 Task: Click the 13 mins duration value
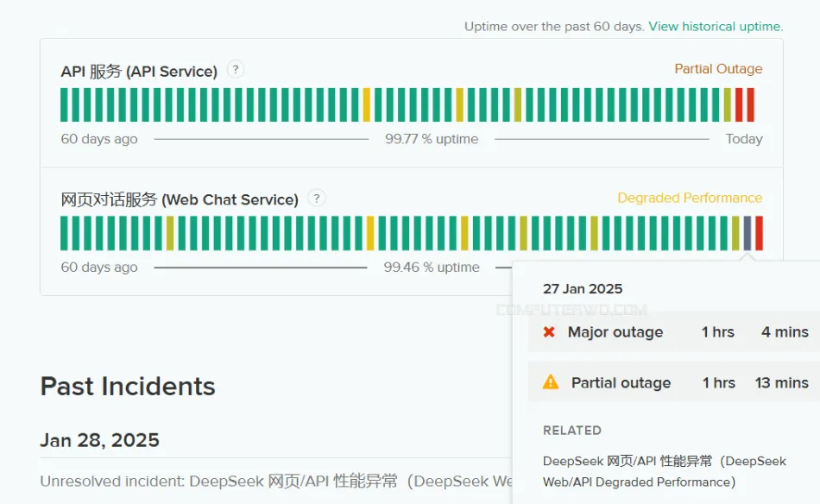(782, 382)
